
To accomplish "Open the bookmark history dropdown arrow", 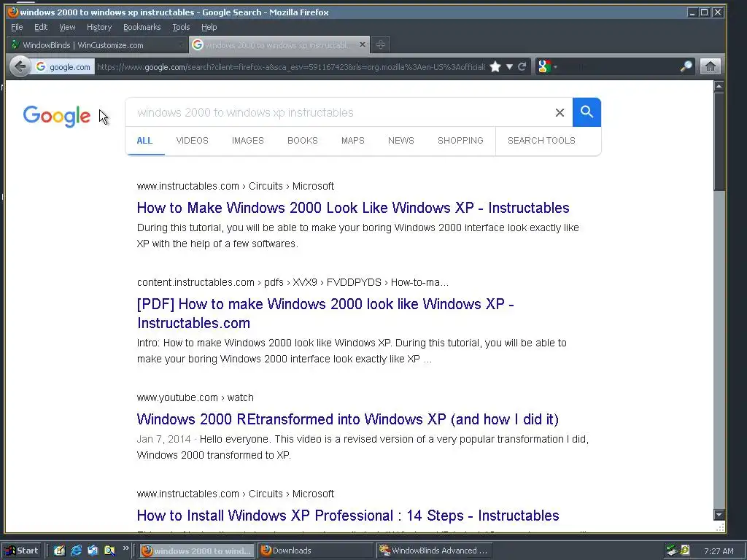I will (509, 66).
